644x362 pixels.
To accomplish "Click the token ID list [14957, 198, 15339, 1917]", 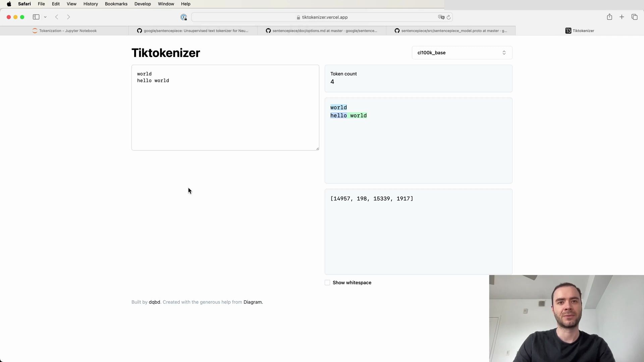I will (x=372, y=198).
